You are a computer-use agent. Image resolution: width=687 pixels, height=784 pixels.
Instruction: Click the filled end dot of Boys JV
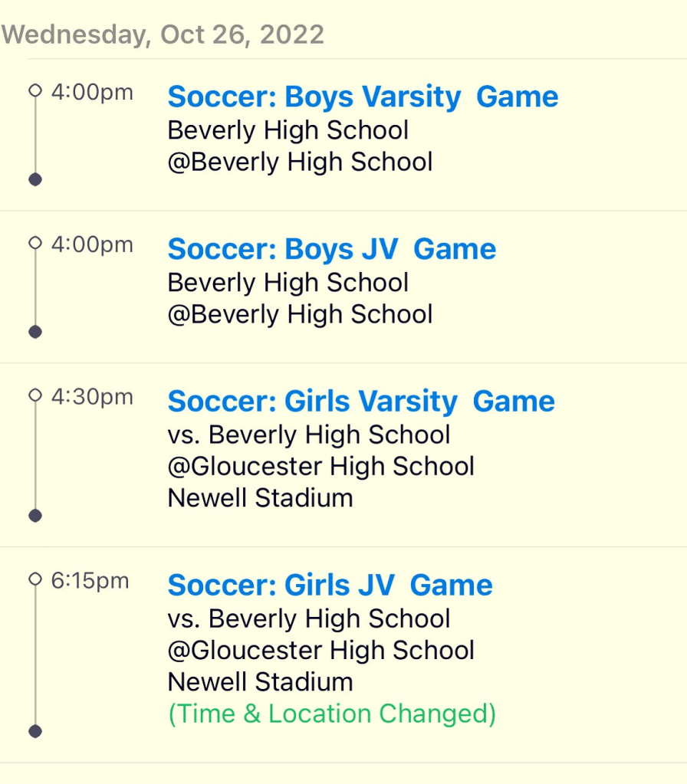point(35,332)
